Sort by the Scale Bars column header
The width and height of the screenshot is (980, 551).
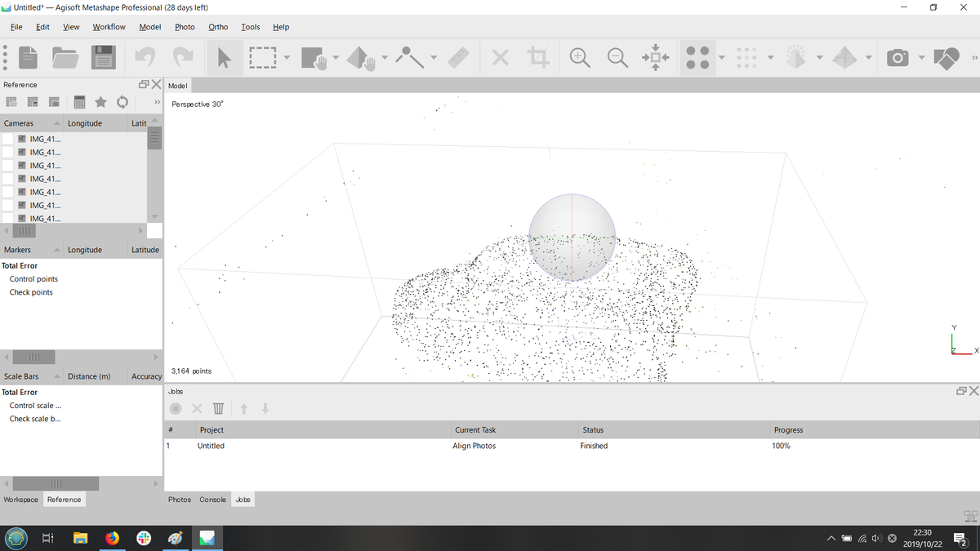tap(32, 376)
